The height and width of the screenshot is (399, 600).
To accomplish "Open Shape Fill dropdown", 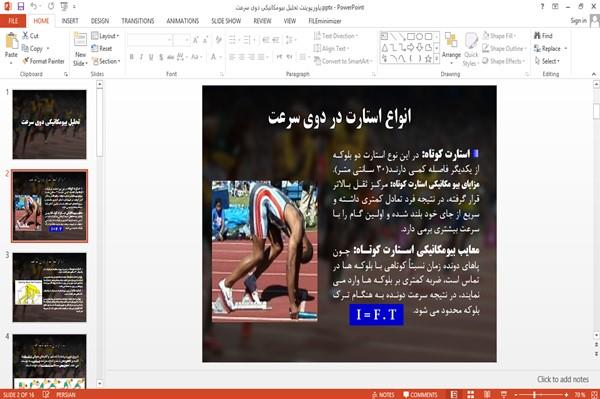I will coord(499,36).
